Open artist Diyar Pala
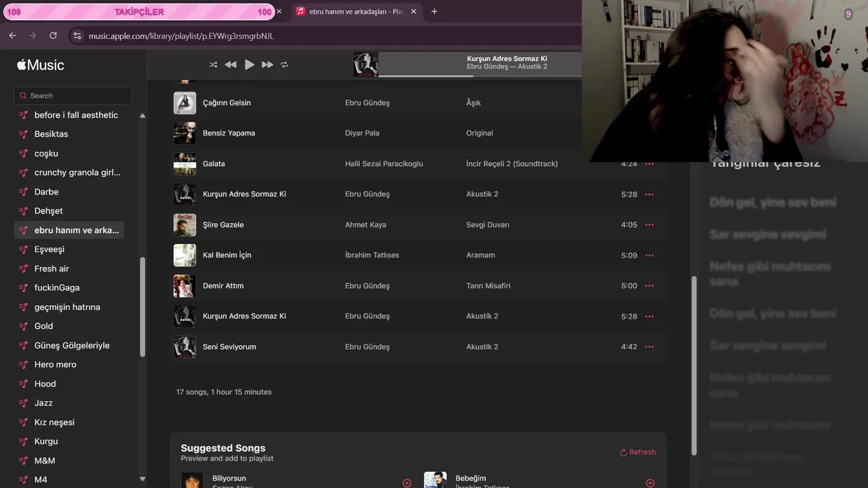Screen dimensions: 868x488 (362, 134)
